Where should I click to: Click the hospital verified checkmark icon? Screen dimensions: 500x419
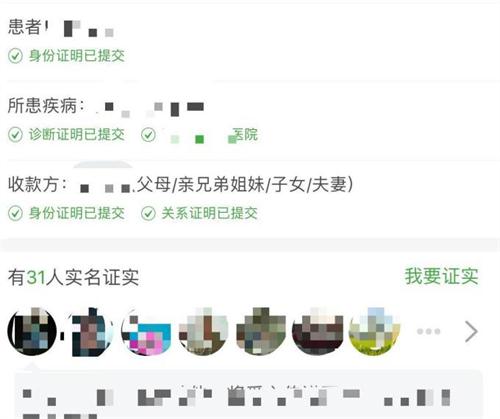[148, 135]
